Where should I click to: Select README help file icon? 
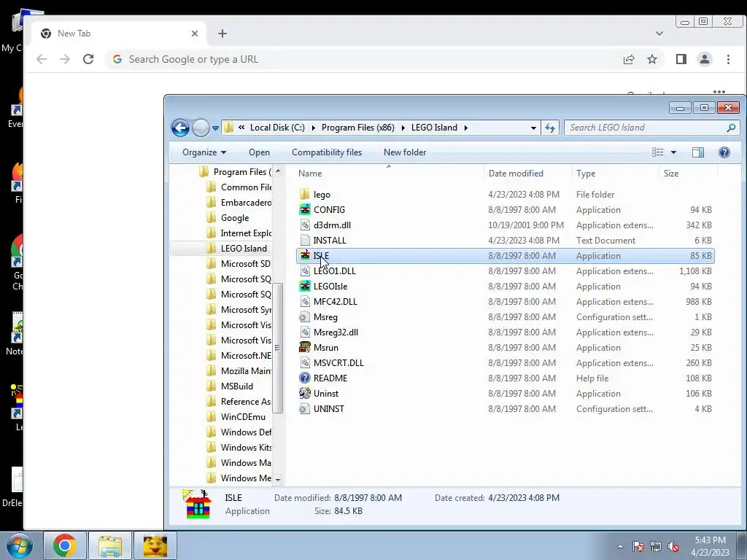click(x=305, y=378)
